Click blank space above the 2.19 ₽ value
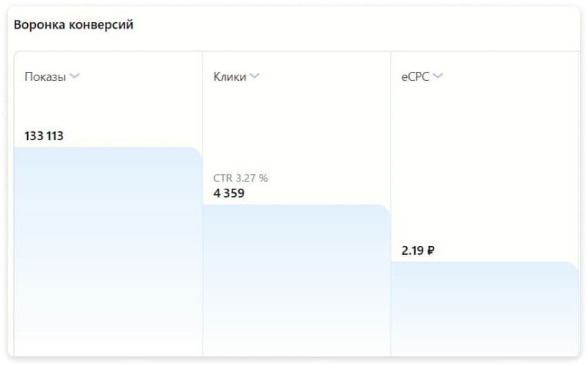 pyautogui.click(x=484, y=169)
